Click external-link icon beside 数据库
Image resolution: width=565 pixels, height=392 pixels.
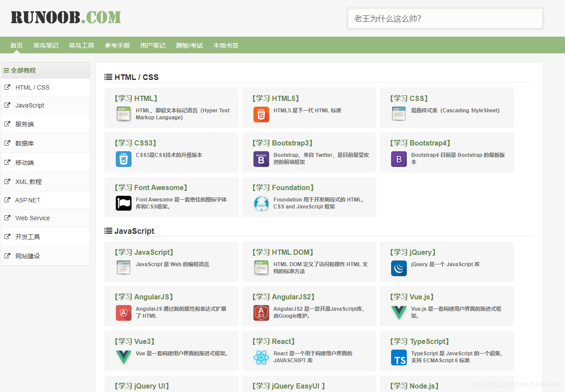coord(7,143)
